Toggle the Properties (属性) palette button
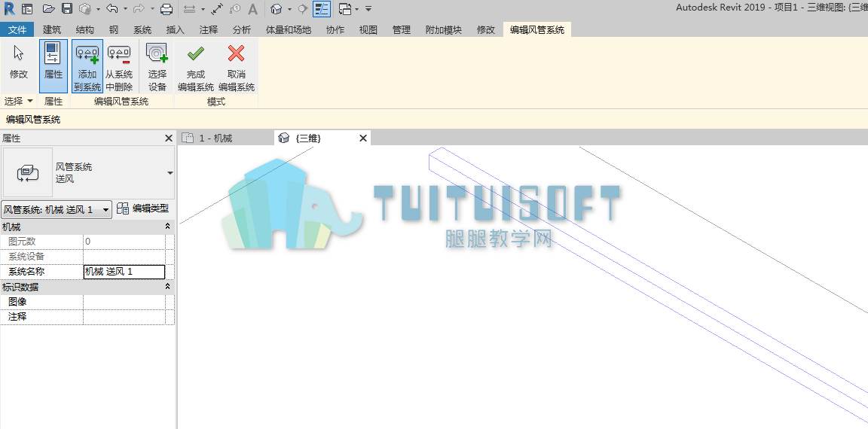 [x=53, y=65]
